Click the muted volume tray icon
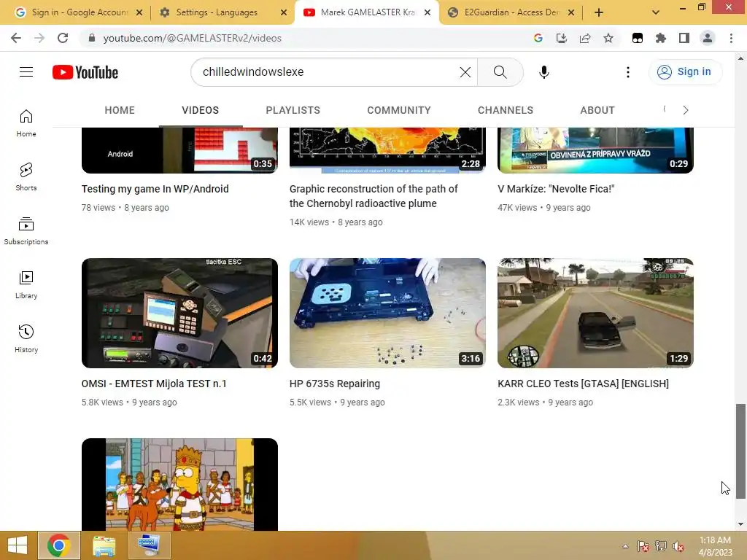 point(678,546)
